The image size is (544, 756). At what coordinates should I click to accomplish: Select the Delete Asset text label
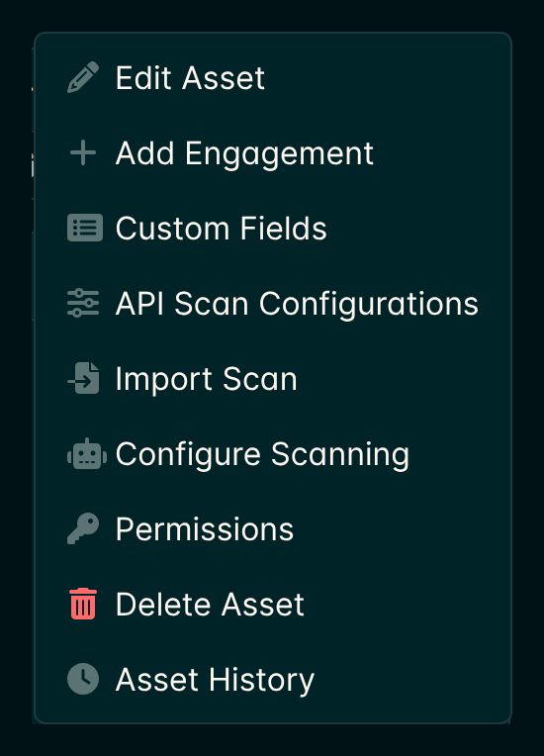click(x=210, y=605)
